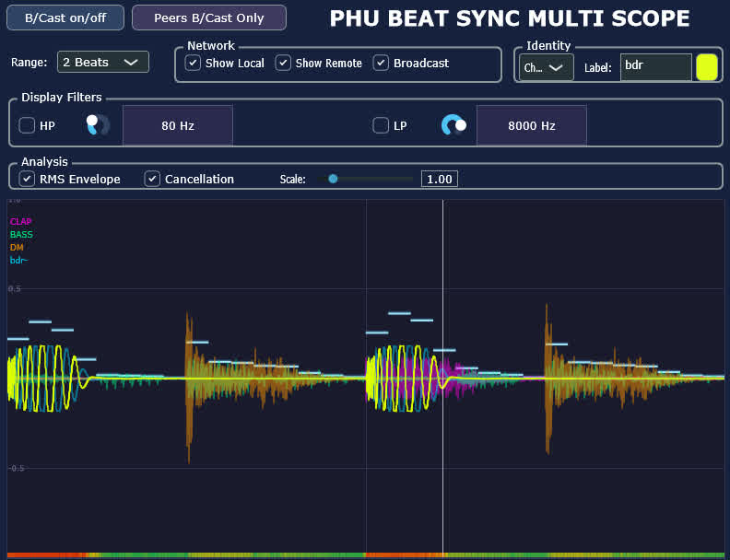The width and height of the screenshot is (730, 560).
Task: Disable the RMS Envelope checkbox
Action: 27,179
